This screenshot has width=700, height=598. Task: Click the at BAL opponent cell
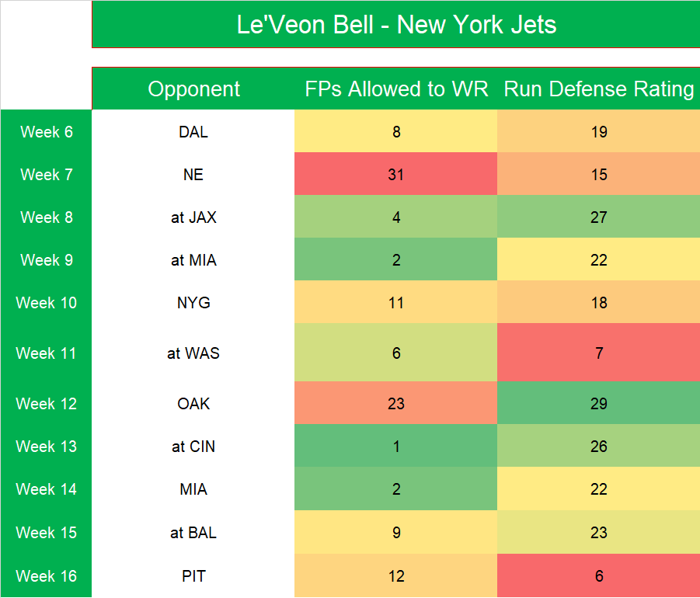pos(193,533)
